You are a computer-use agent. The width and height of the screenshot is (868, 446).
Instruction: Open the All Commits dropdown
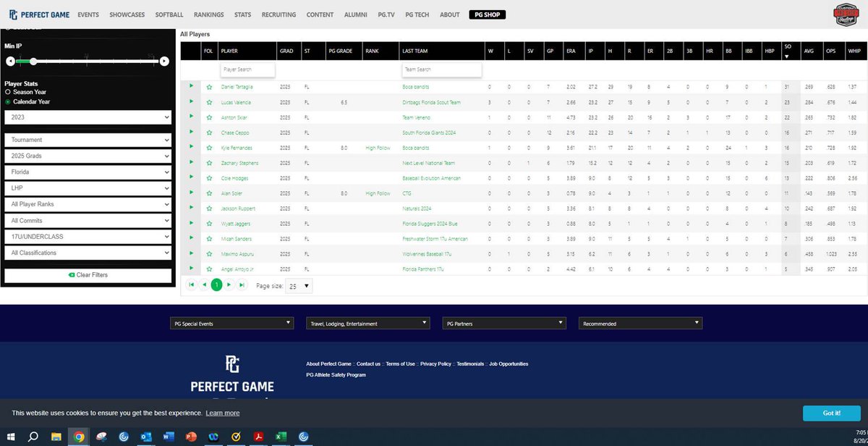coord(88,221)
